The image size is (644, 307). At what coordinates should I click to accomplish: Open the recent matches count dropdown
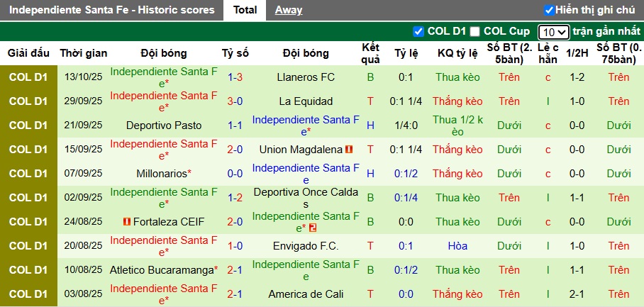(x=553, y=32)
